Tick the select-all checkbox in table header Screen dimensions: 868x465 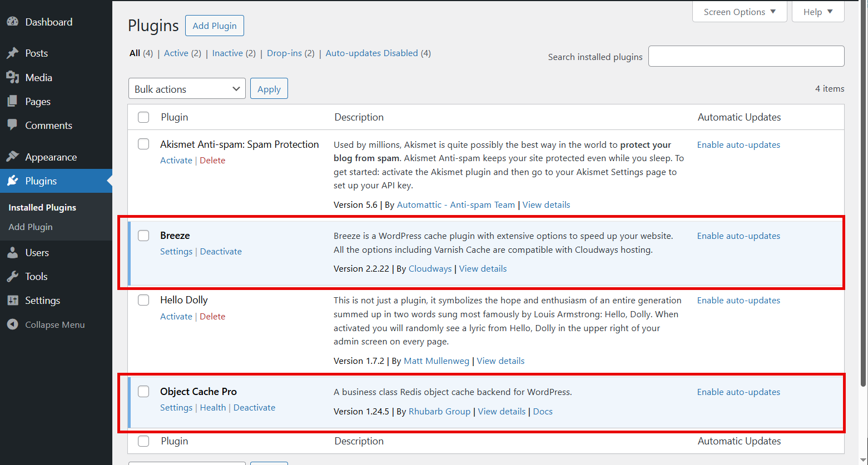point(143,117)
